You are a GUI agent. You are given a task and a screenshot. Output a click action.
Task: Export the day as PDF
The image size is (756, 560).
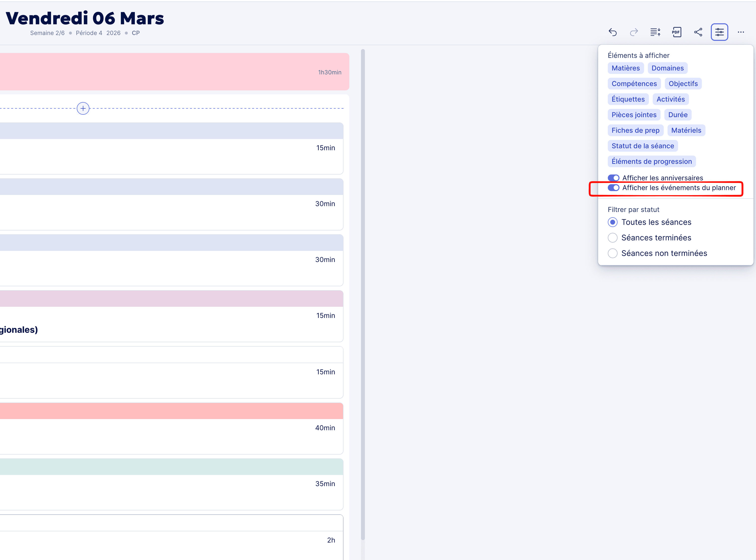(676, 32)
